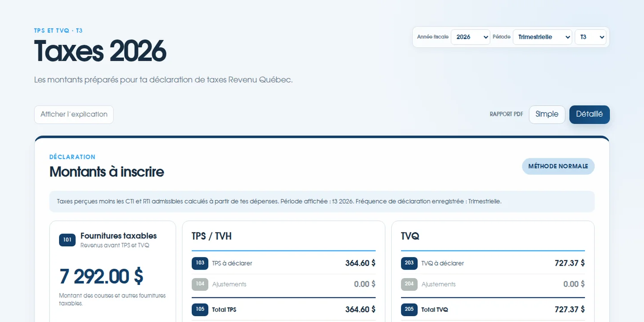Screen dimensions: 644x322
Task: Click the Année fiscale label
Action: 432,37
